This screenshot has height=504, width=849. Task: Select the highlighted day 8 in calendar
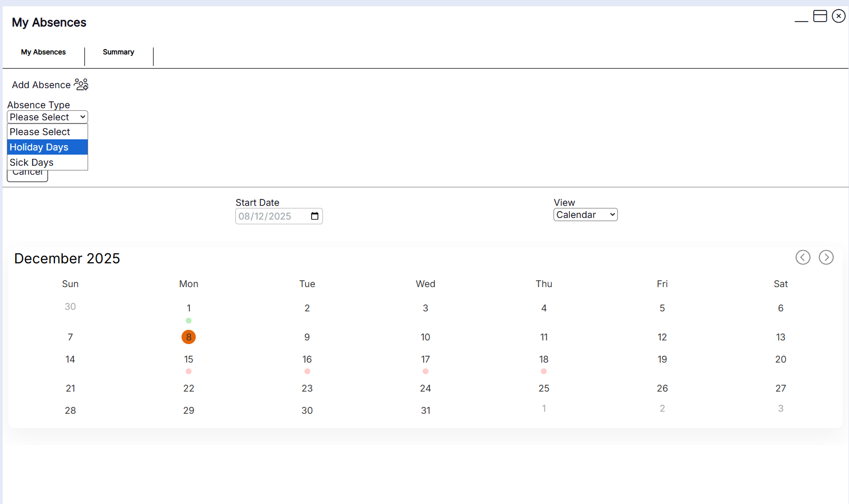tap(188, 337)
